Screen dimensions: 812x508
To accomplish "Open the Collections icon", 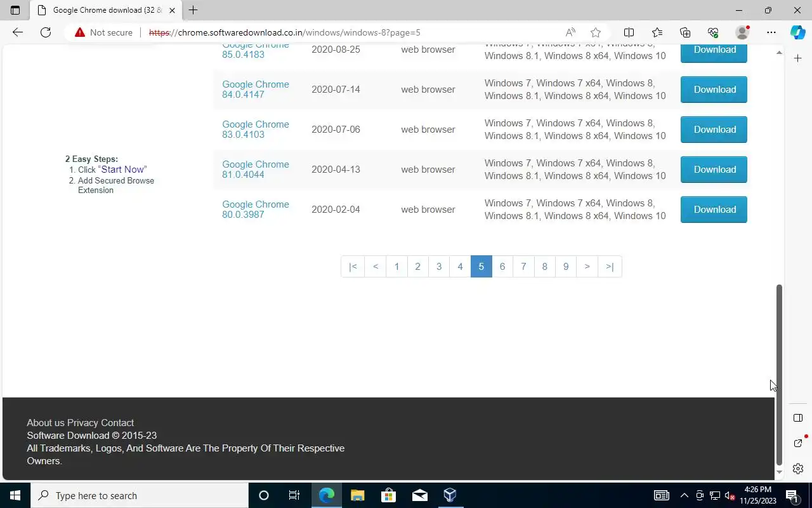I will click(685, 32).
